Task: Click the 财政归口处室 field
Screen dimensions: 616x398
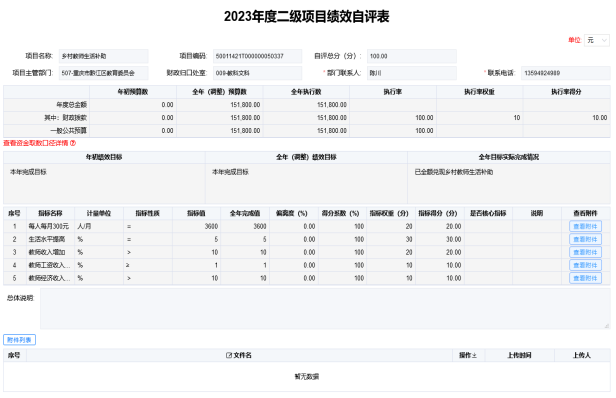Action: pyautogui.click(x=257, y=73)
